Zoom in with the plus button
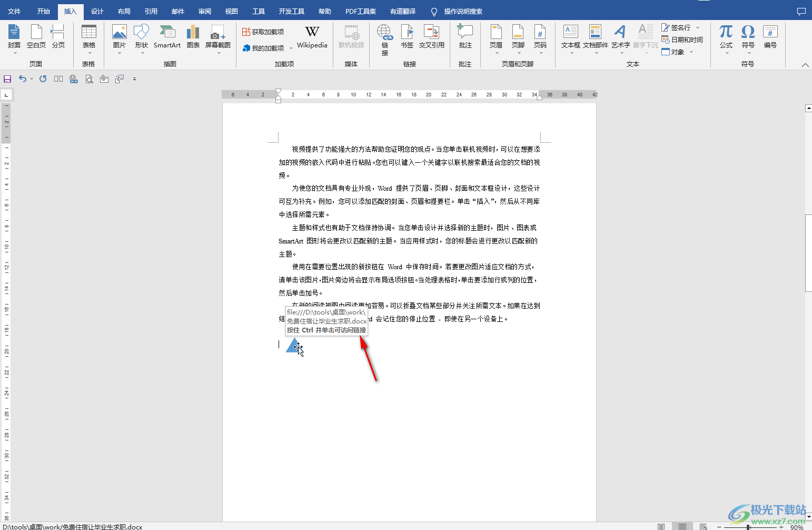This screenshot has height=530, width=812. (781, 527)
